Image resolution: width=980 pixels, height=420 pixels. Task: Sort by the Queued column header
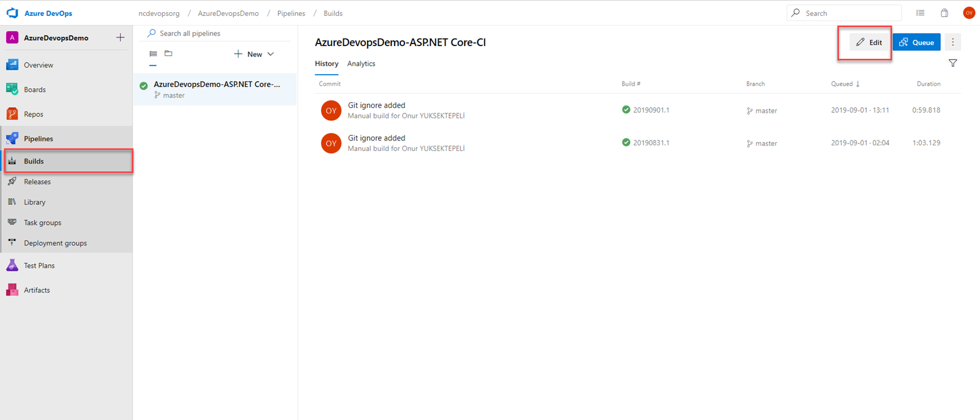click(x=845, y=84)
